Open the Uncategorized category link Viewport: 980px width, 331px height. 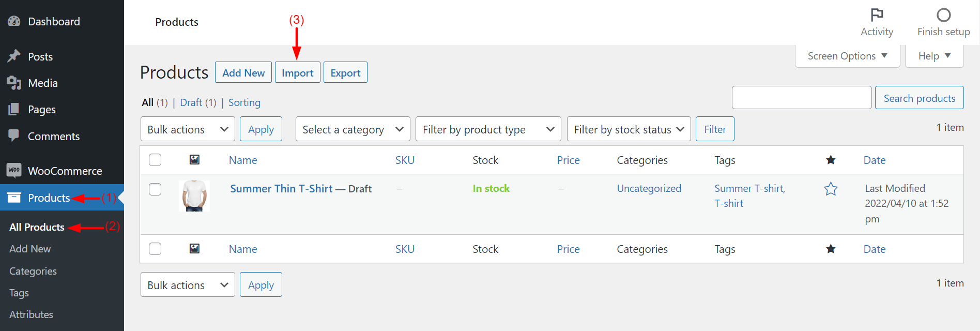click(x=649, y=188)
